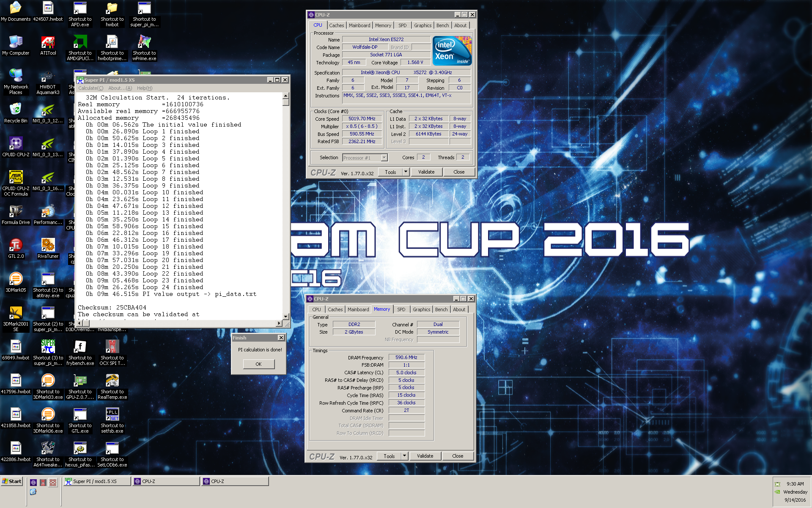Open Shortcut to hwbot folder icon
This screenshot has height=508, width=812.
point(112,14)
